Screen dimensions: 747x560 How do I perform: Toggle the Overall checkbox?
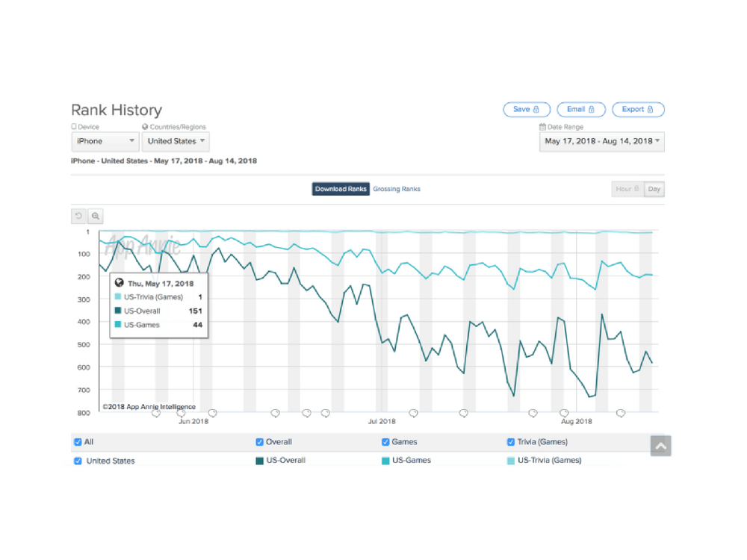tap(260, 442)
